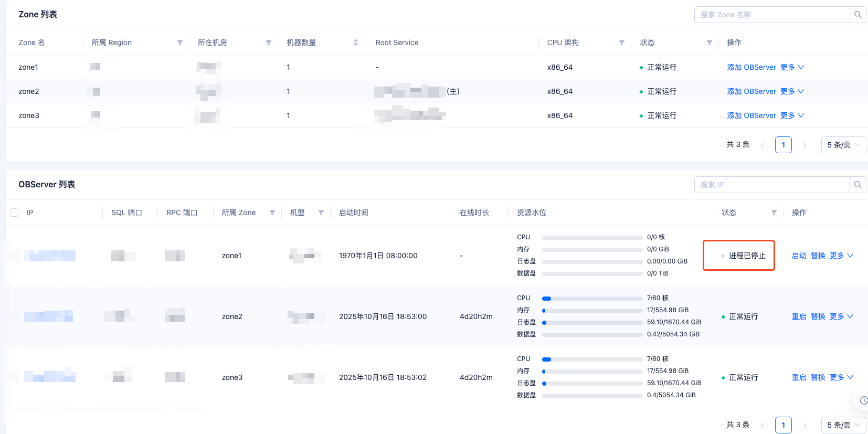Click the Zone name search magnifier icon
868x434 pixels.
click(858, 15)
